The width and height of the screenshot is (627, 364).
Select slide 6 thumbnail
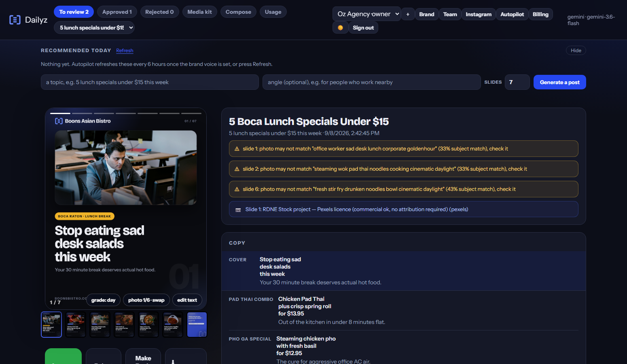coord(173,324)
